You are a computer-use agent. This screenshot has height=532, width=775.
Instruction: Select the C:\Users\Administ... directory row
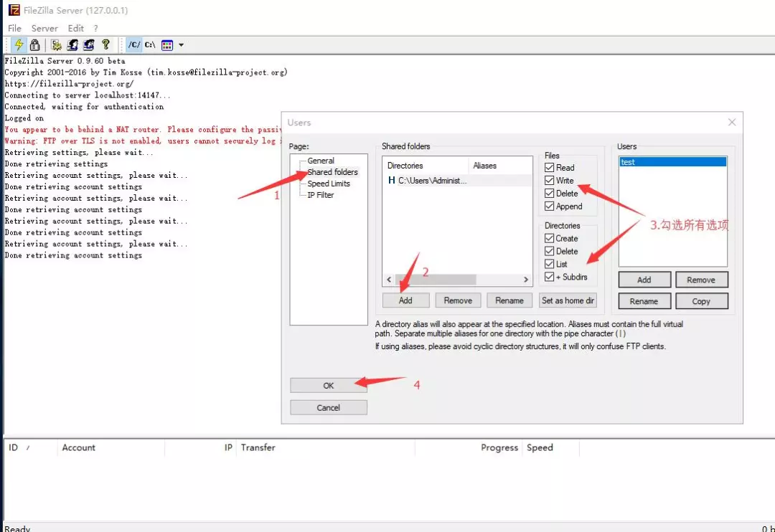457,180
